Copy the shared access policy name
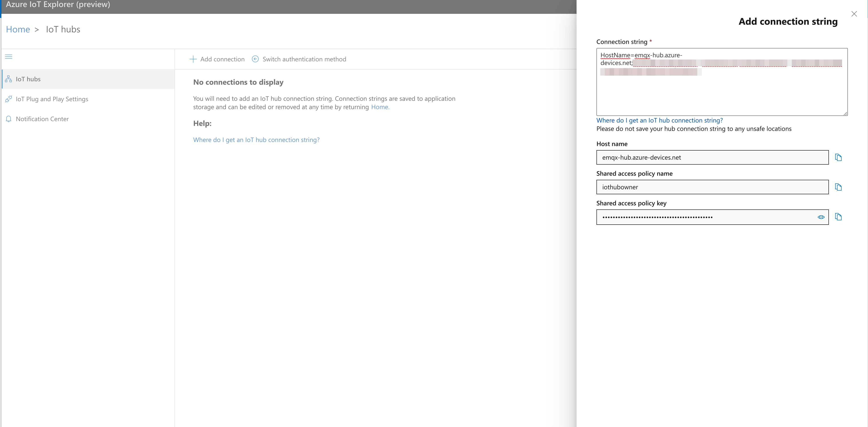 (x=839, y=187)
